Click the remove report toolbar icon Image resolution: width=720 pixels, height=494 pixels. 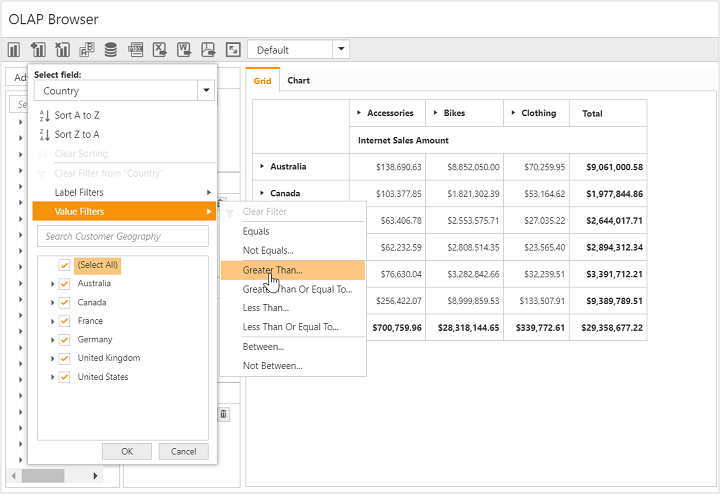[62, 49]
